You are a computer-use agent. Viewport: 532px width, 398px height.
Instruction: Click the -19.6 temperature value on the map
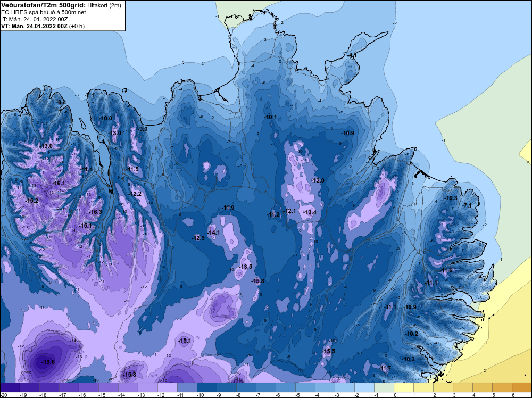point(48,362)
